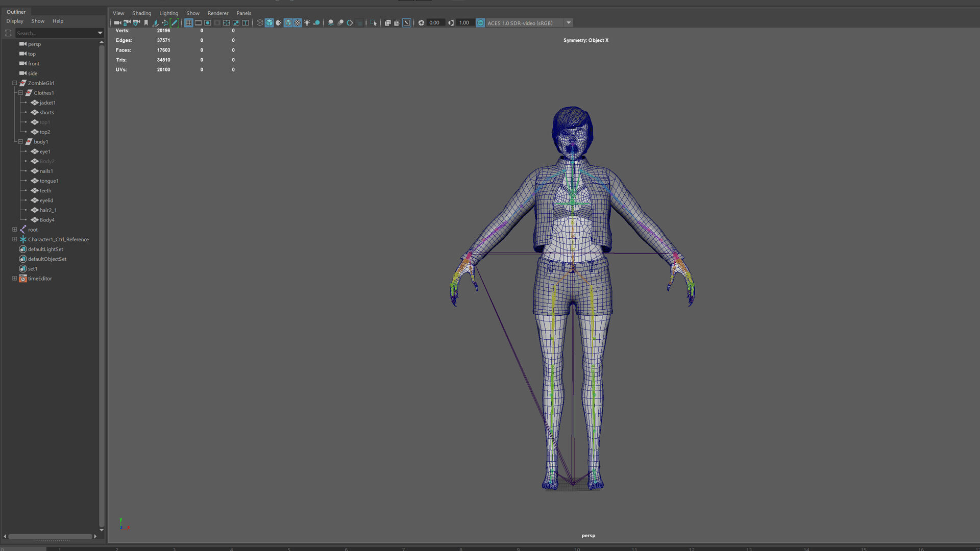
Task: Open the viewport Lighting menu
Action: 168,13
